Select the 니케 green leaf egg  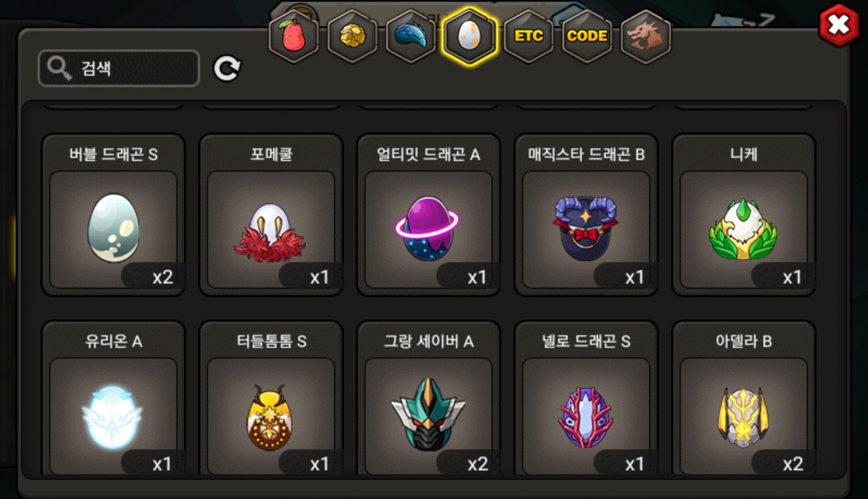[x=744, y=215]
